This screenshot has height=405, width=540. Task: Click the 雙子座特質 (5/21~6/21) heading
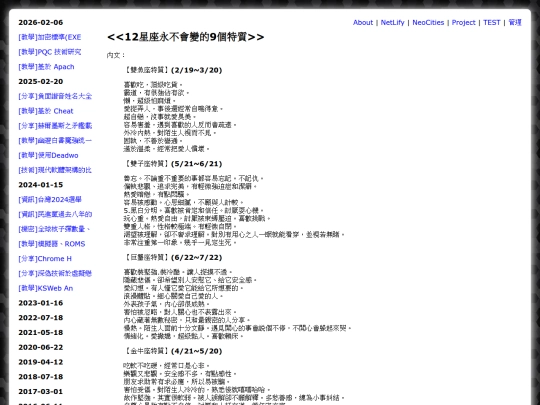point(173,164)
